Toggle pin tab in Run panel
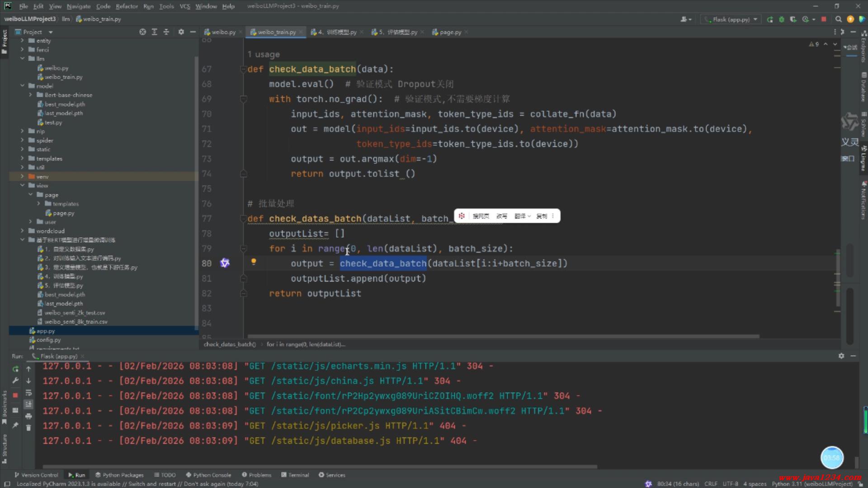868x488 pixels. [15, 425]
